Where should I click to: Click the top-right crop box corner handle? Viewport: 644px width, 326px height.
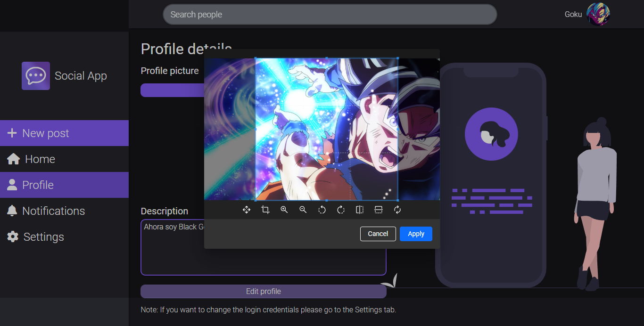point(397,58)
